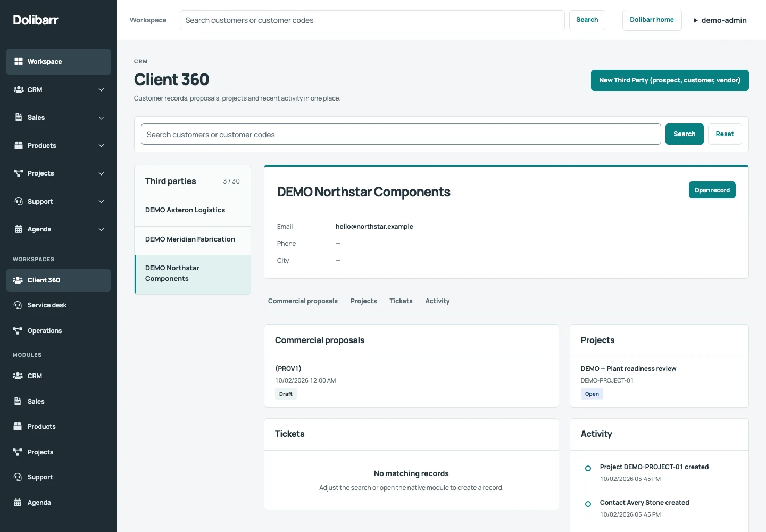Click the Sales icon under the Modules heading
The height and width of the screenshot is (532, 766).
[x=18, y=402]
